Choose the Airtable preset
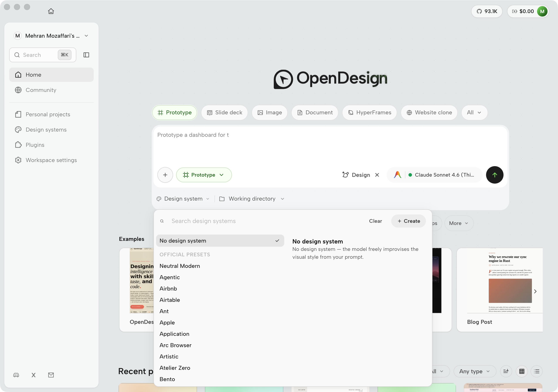Viewport: 558px width, 392px height. tap(220, 300)
